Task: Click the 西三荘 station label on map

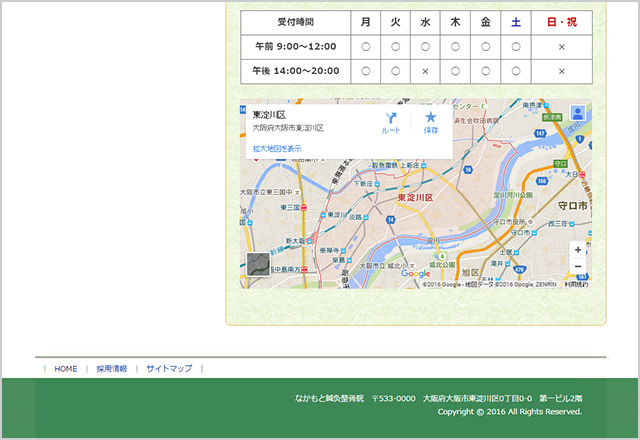Action: point(558,224)
